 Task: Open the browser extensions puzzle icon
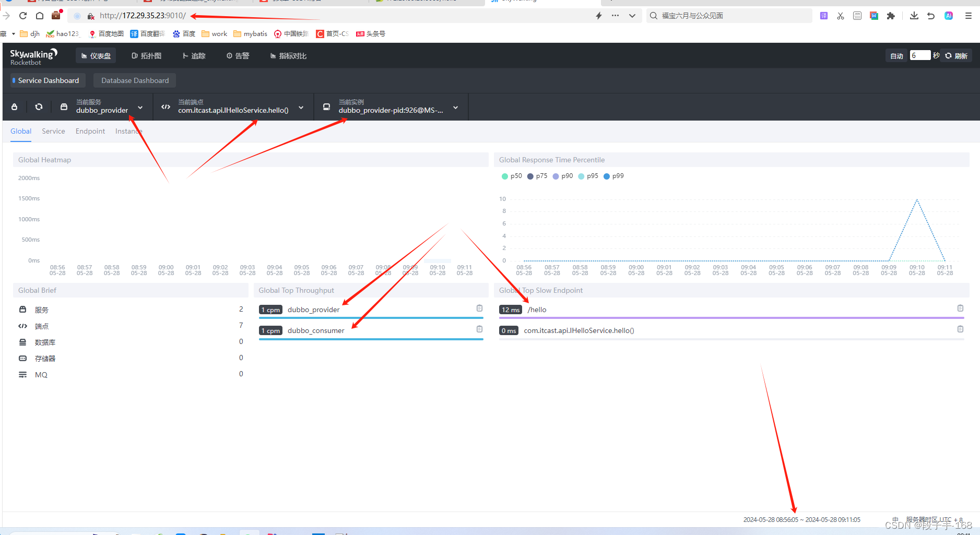pos(891,16)
